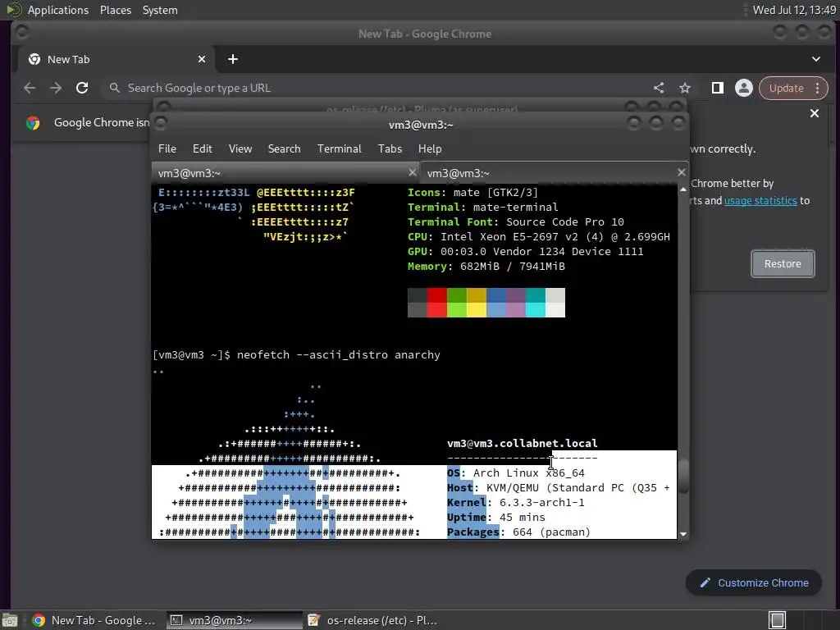The width and height of the screenshot is (840, 630).
Task: Click terminal window menu button left of title
Action: [x=160, y=124]
